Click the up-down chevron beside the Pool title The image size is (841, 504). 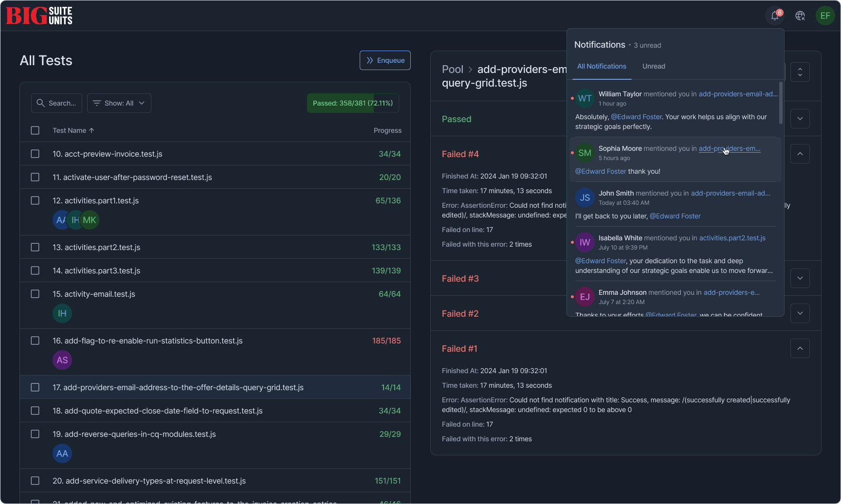800,72
